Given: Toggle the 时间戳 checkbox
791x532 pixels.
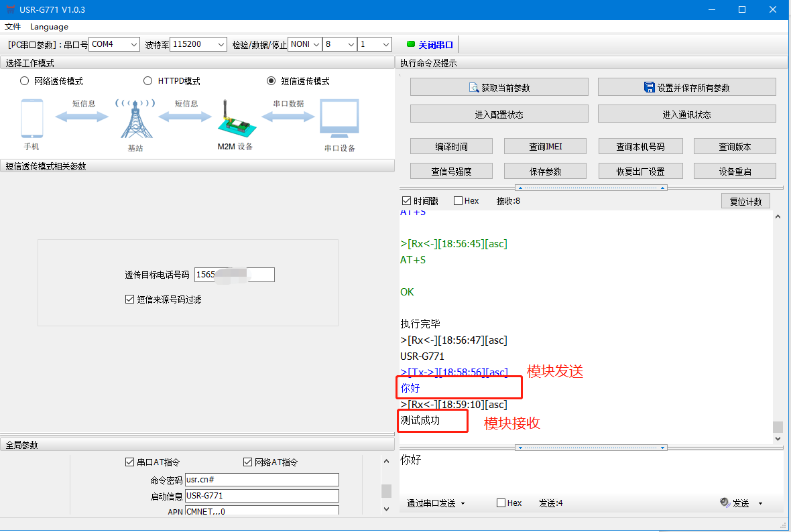Looking at the screenshot, I should tap(406, 200).
